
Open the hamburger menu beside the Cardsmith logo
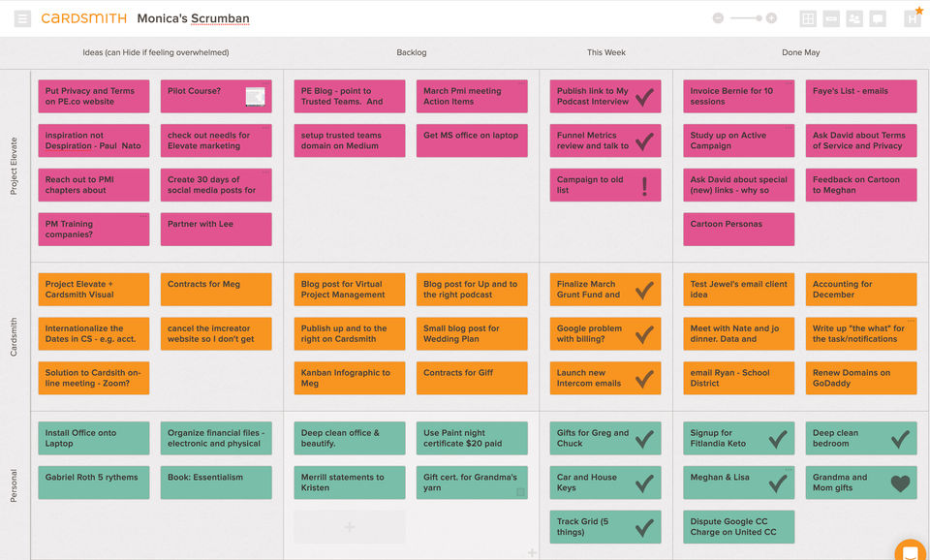pyautogui.click(x=23, y=18)
